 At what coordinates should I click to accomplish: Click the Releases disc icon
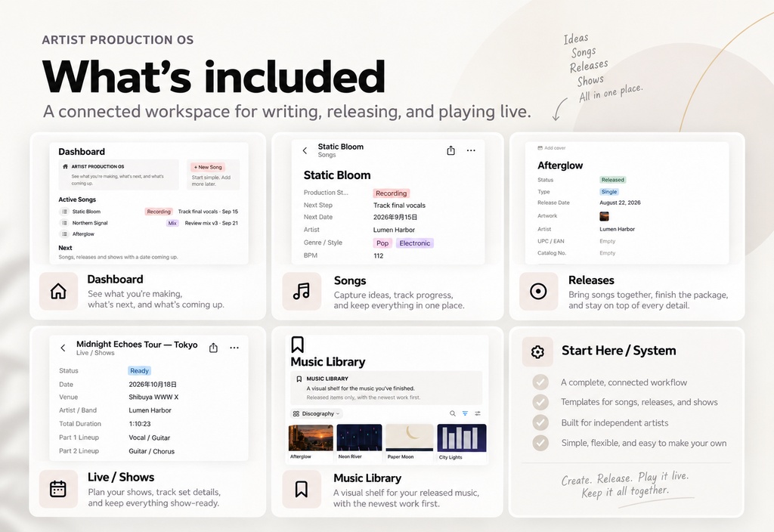[538, 291]
